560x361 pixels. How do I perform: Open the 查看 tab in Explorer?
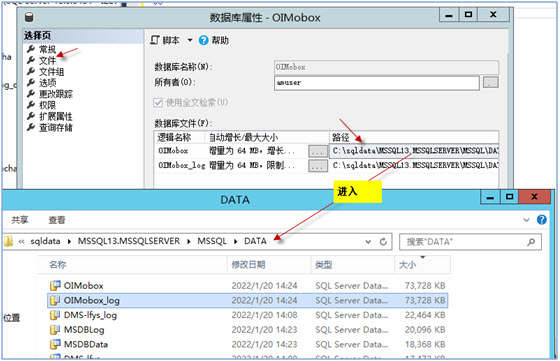[57, 220]
